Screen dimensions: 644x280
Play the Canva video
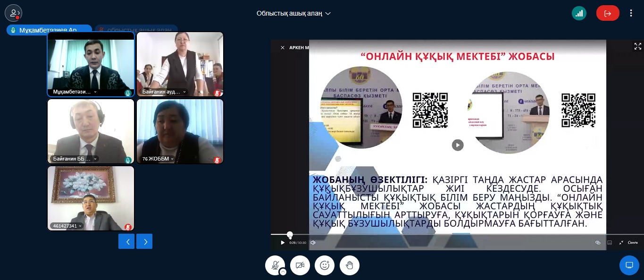(x=283, y=243)
